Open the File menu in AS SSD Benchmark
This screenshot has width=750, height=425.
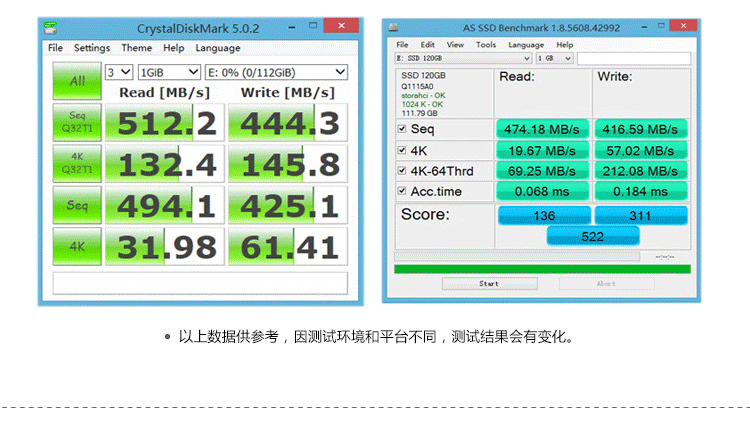[402, 44]
